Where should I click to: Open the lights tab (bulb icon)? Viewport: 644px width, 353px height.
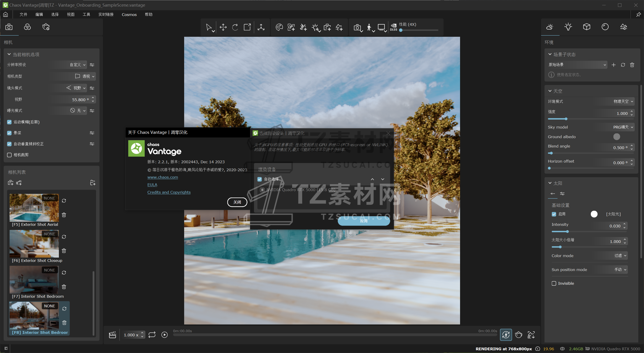pos(568,27)
